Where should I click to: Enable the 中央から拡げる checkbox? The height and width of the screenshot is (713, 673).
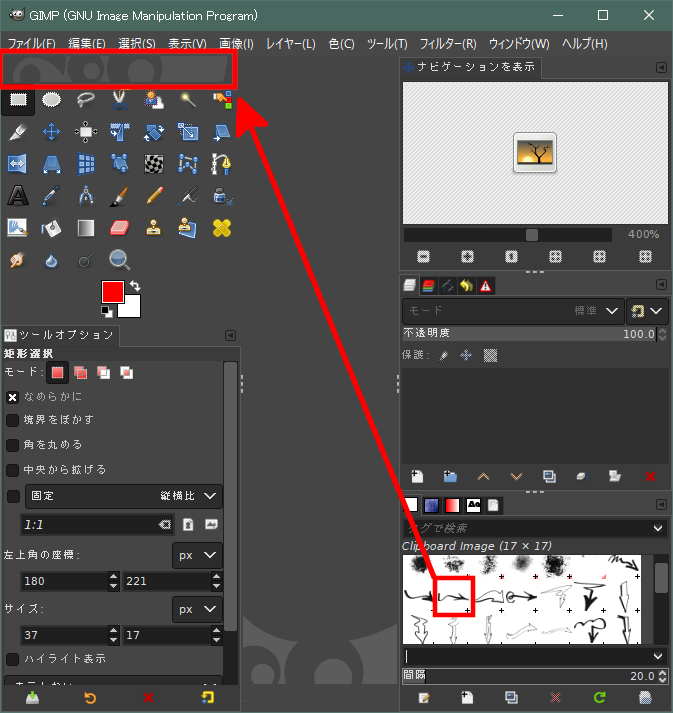[13, 470]
